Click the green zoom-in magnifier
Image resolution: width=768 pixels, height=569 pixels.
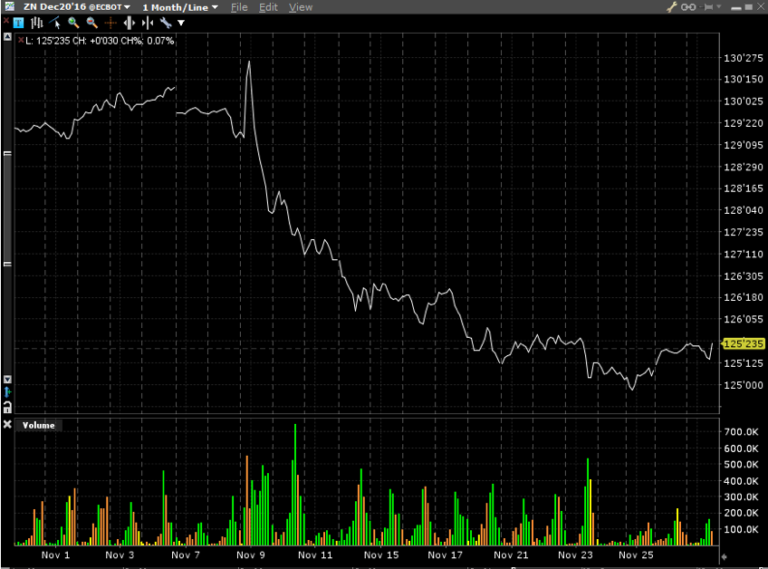click(73, 23)
